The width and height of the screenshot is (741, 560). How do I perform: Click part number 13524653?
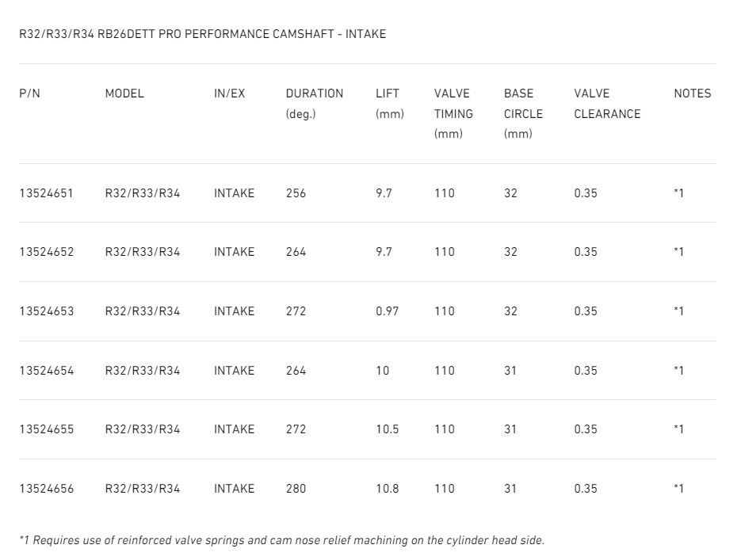click(x=46, y=311)
